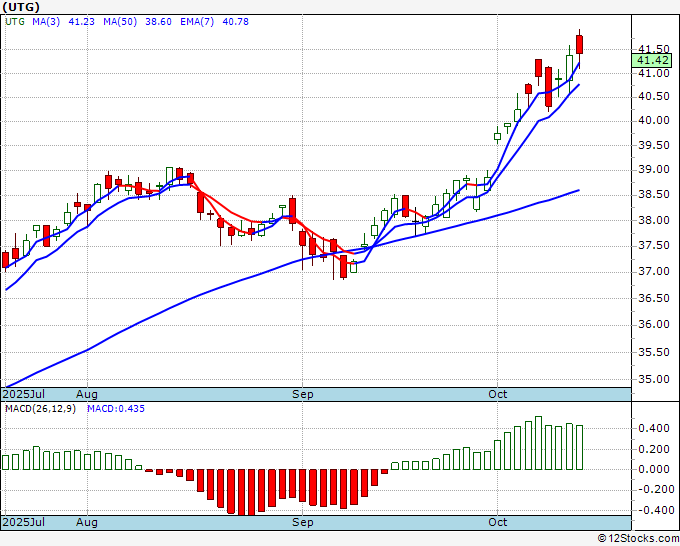Click Sep on price chart time axis
The height and width of the screenshot is (546, 680).
coord(302,394)
